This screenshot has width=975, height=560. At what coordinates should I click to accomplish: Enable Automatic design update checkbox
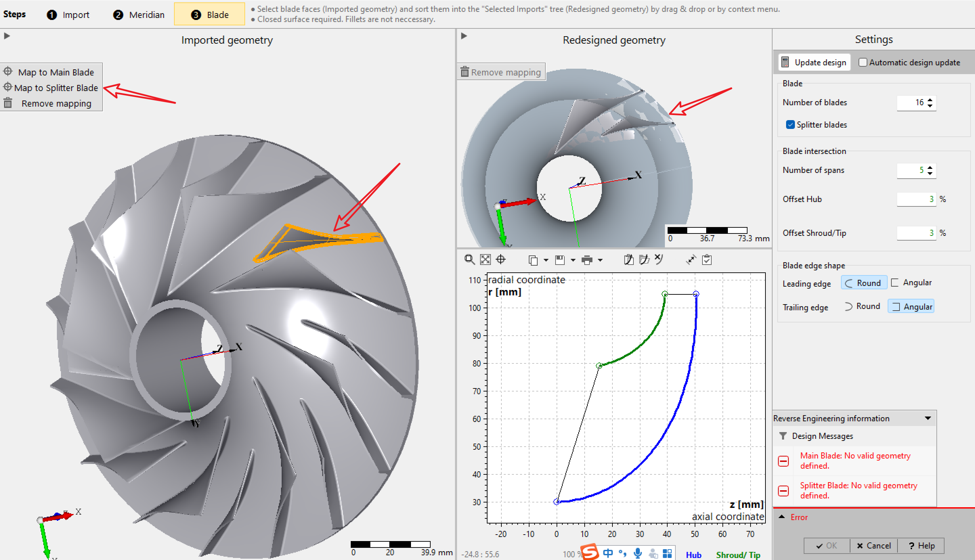coord(863,62)
